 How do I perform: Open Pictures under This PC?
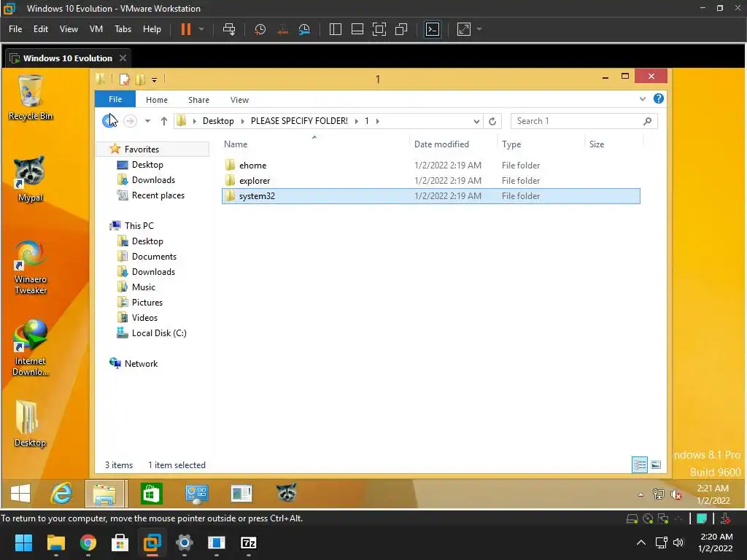point(147,303)
